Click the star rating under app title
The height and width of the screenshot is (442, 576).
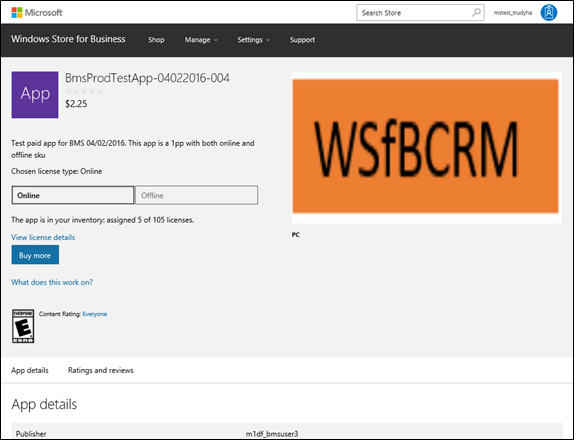click(84, 91)
